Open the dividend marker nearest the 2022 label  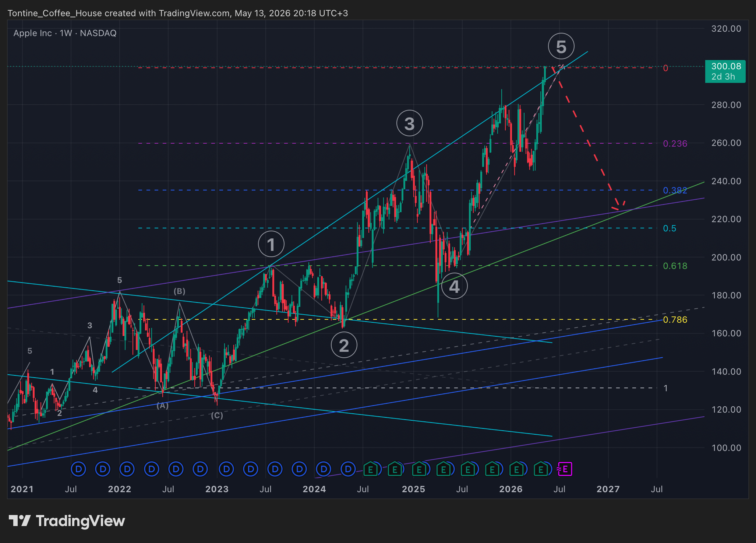tap(127, 469)
